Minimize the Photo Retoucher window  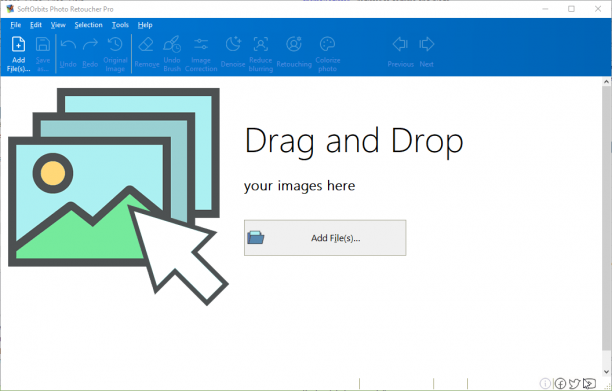click(545, 9)
